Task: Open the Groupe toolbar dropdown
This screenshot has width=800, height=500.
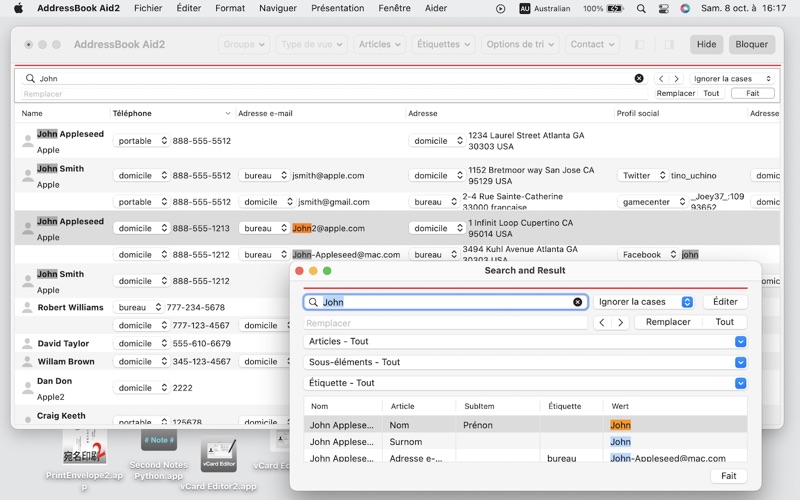Action: (244, 44)
